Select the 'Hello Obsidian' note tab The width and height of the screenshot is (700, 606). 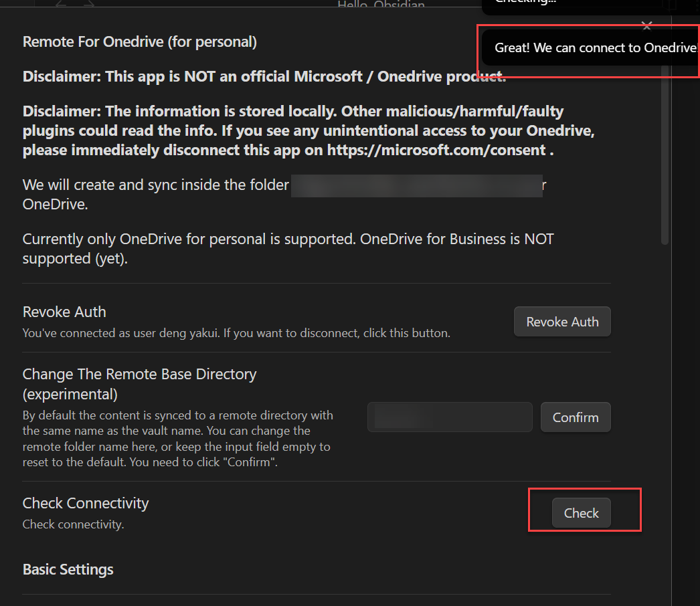coord(381,5)
